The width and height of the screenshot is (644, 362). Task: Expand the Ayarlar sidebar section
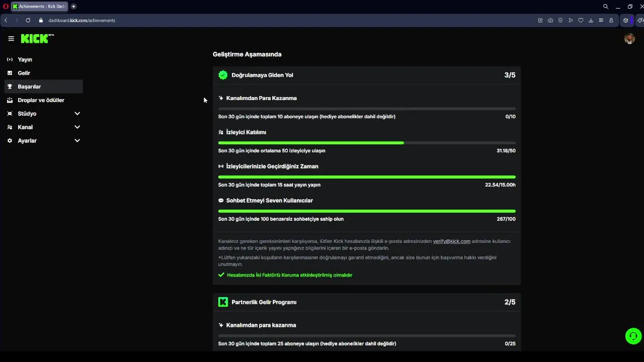[x=77, y=141]
